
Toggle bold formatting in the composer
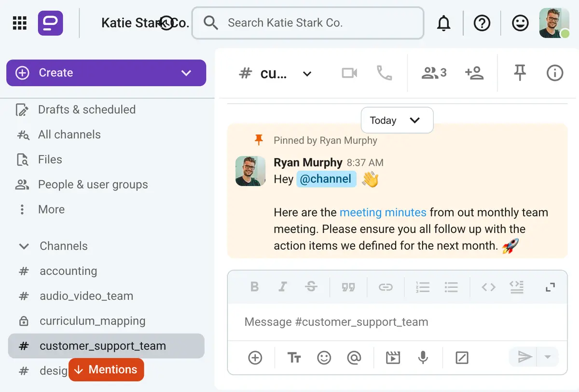(x=255, y=287)
